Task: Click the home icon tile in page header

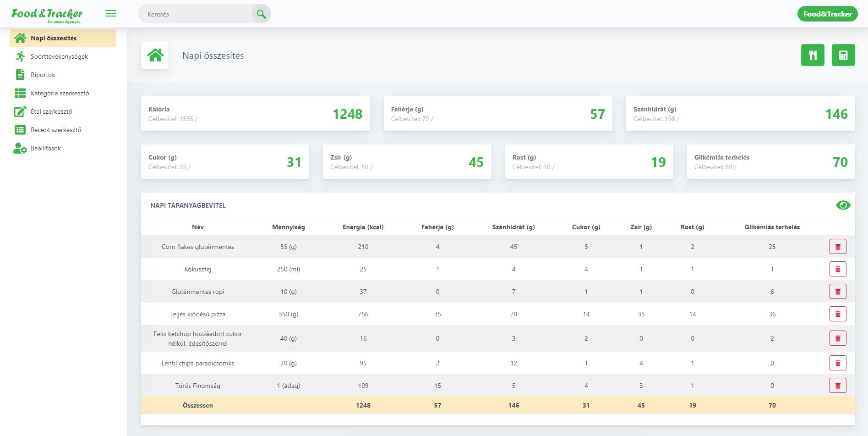Action: point(155,55)
